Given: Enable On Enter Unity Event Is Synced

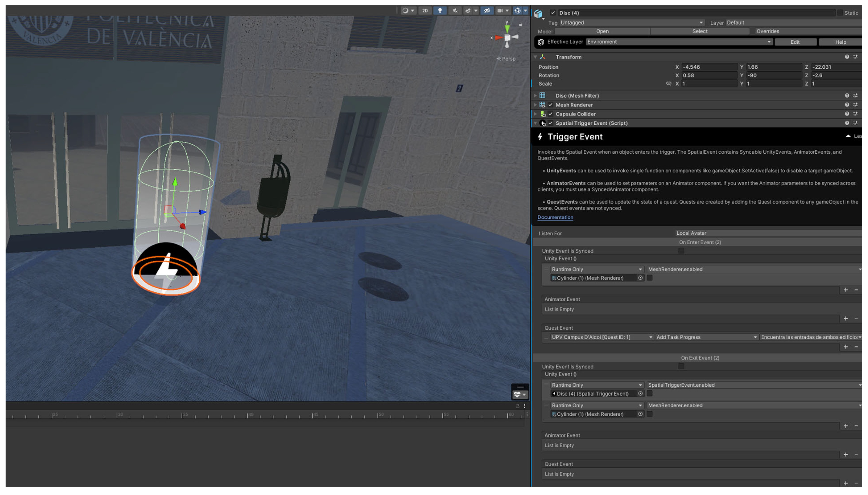Looking at the screenshot, I should tap(681, 251).
